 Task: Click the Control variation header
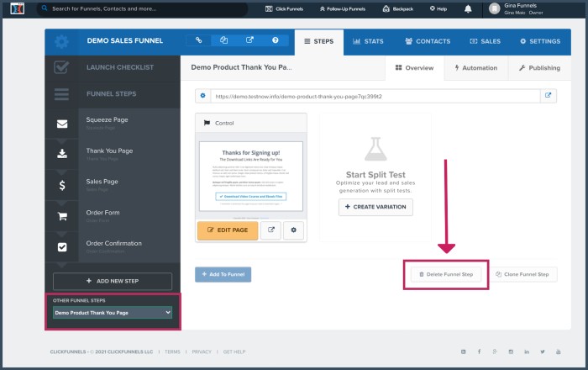tap(251, 123)
